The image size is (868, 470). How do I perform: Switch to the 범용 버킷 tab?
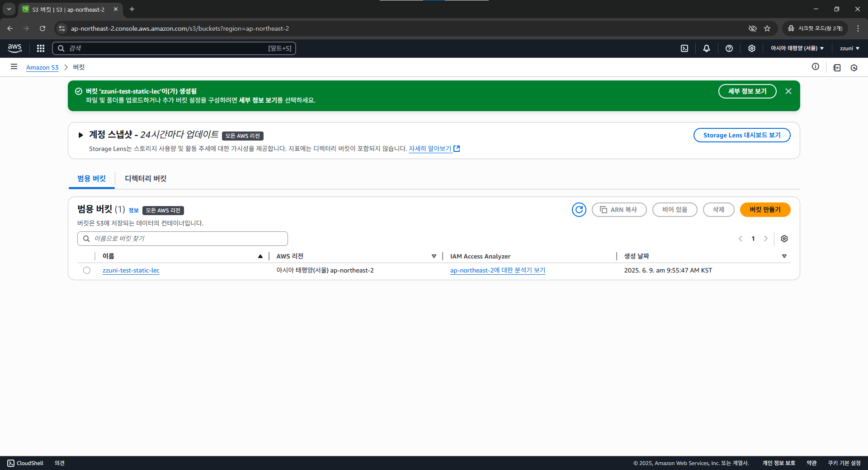pyautogui.click(x=91, y=179)
